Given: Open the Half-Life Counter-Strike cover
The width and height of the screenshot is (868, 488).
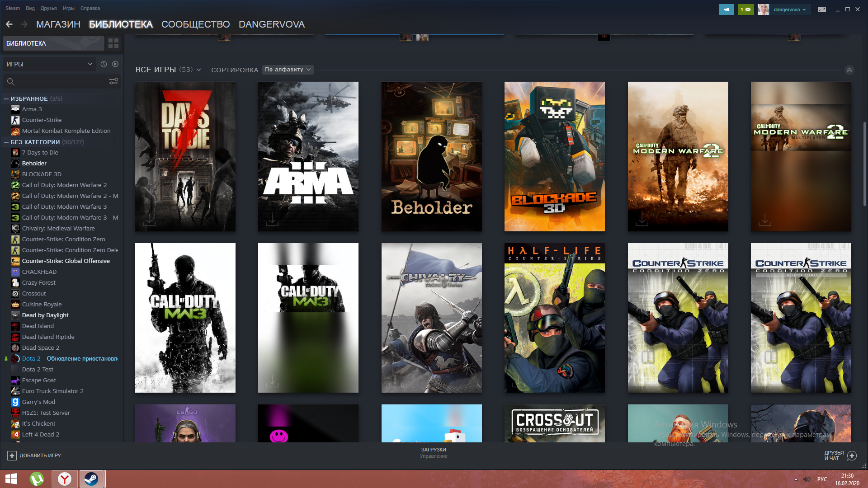Looking at the screenshot, I should [555, 318].
